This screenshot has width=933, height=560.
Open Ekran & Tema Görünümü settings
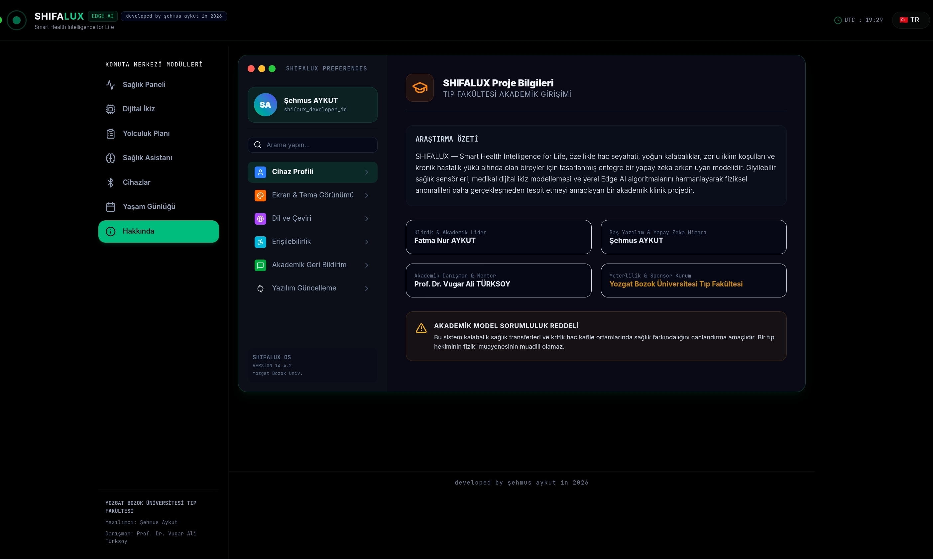pos(312,195)
